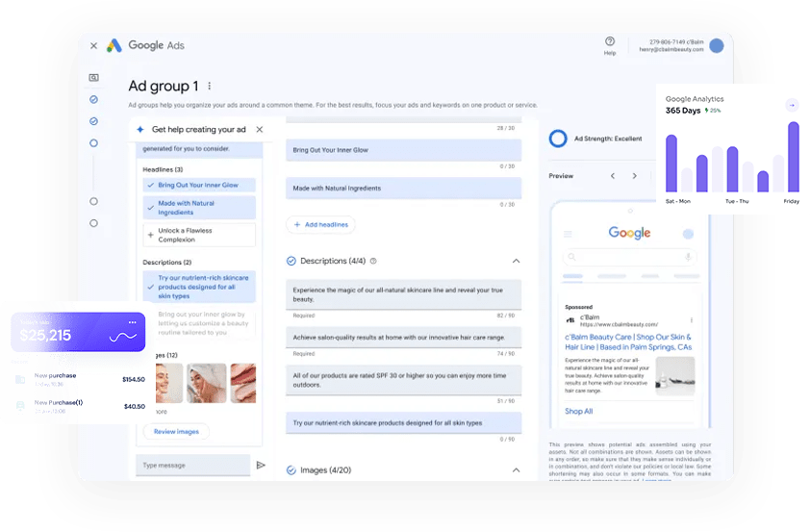Select the Friday bar in Analytics chart
The height and width of the screenshot is (532, 810).
(x=793, y=157)
